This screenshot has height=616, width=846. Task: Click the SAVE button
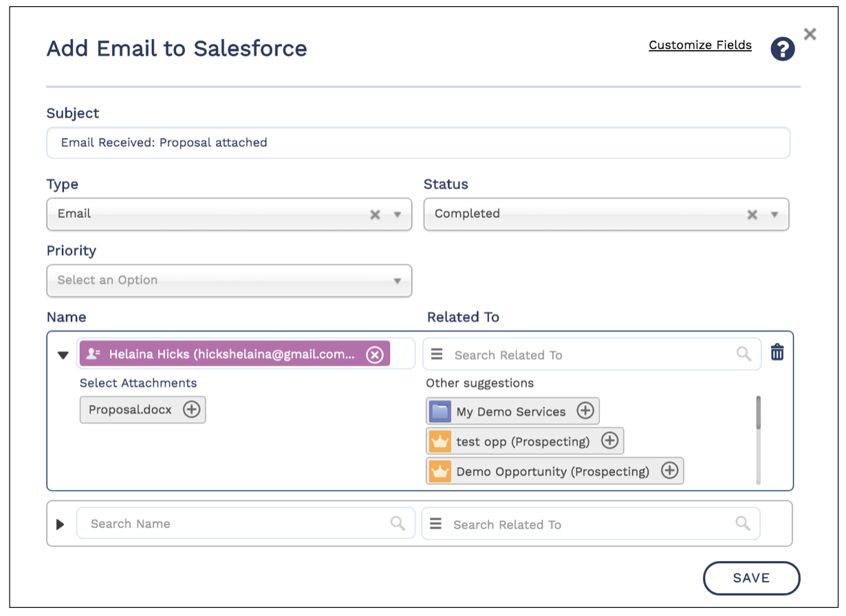tap(751, 578)
